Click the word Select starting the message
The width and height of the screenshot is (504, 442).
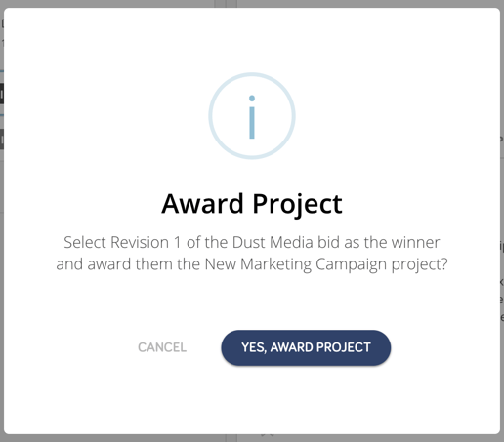coord(85,242)
